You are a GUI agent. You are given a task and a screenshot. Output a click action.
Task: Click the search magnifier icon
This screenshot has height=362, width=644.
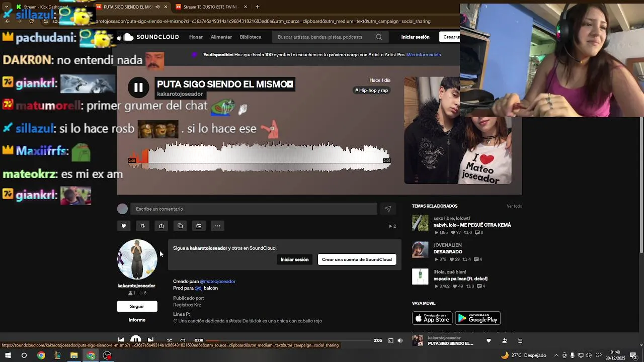pyautogui.click(x=379, y=37)
